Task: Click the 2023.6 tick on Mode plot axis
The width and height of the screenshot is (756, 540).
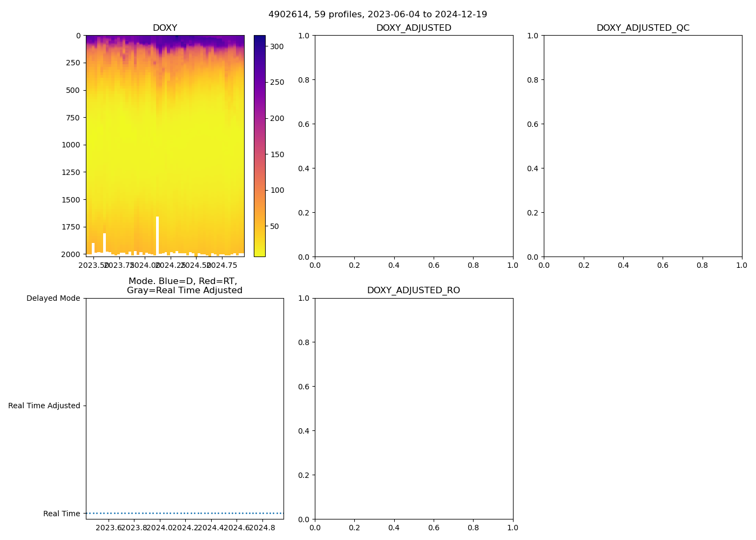Action: [108, 528]
